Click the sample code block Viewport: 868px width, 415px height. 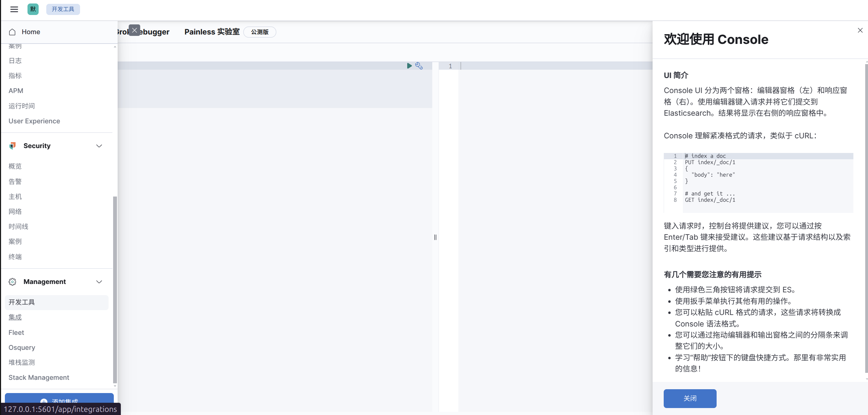pos(758,183)
